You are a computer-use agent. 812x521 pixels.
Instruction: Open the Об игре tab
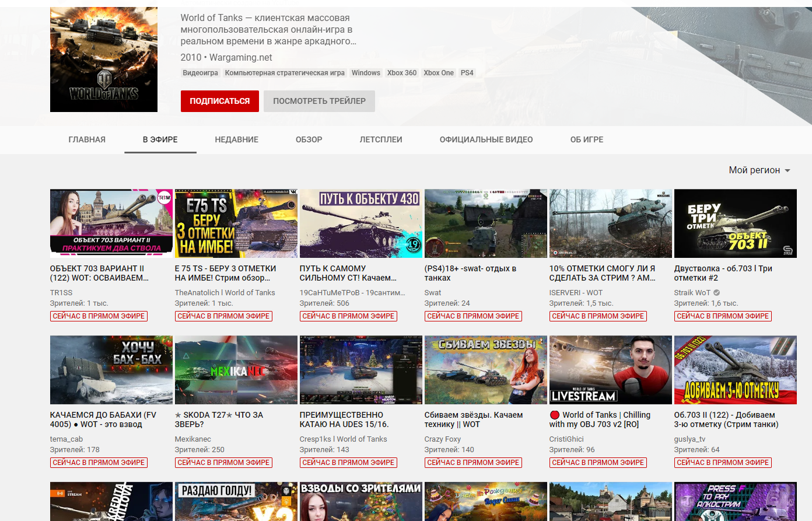[x=586, y=140]
